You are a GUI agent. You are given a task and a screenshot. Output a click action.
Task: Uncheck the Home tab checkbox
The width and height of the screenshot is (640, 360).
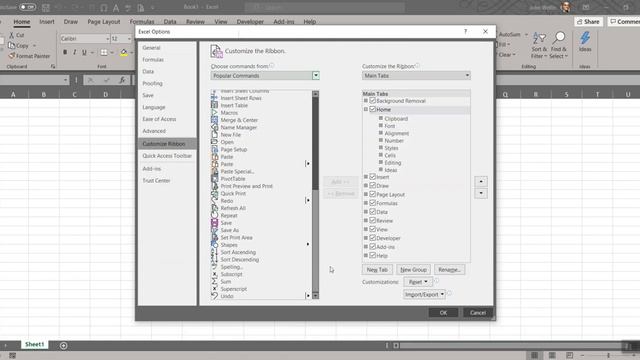(372, 109)
